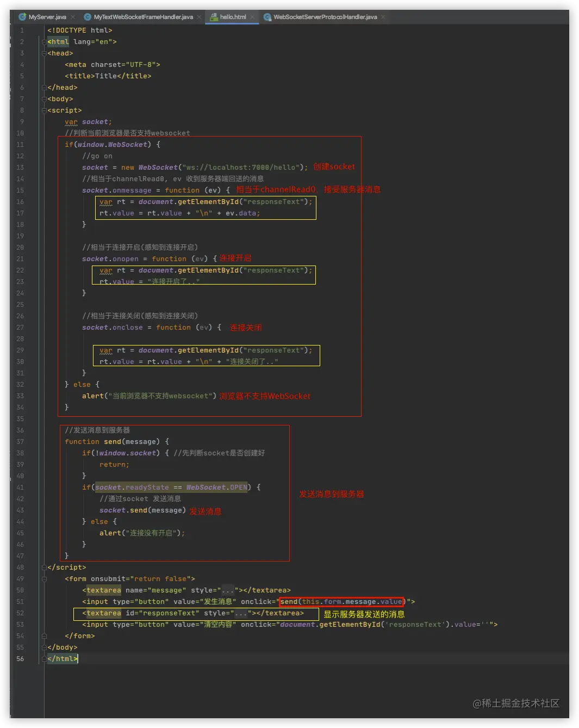The height and width of the screenshot is (728, 579).
Task: Close the WebSocketServerProtocolHandler.java tab
Action: (x=383, y=17)
